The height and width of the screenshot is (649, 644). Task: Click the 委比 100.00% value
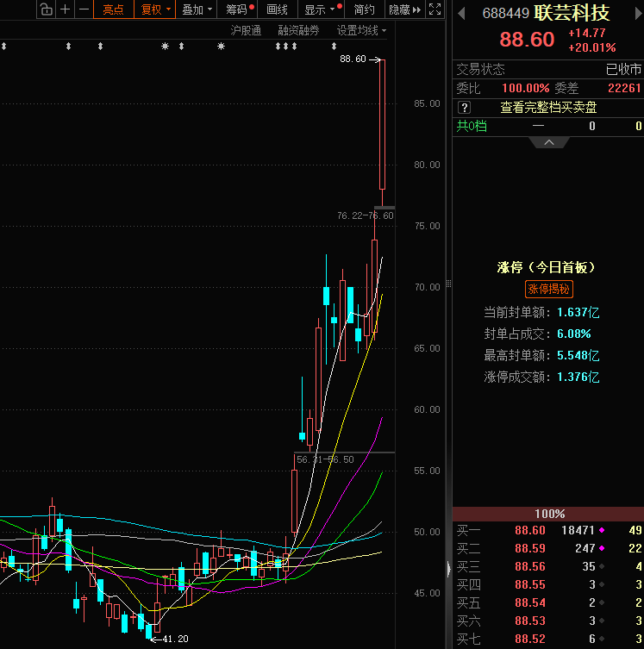point(525,88)
